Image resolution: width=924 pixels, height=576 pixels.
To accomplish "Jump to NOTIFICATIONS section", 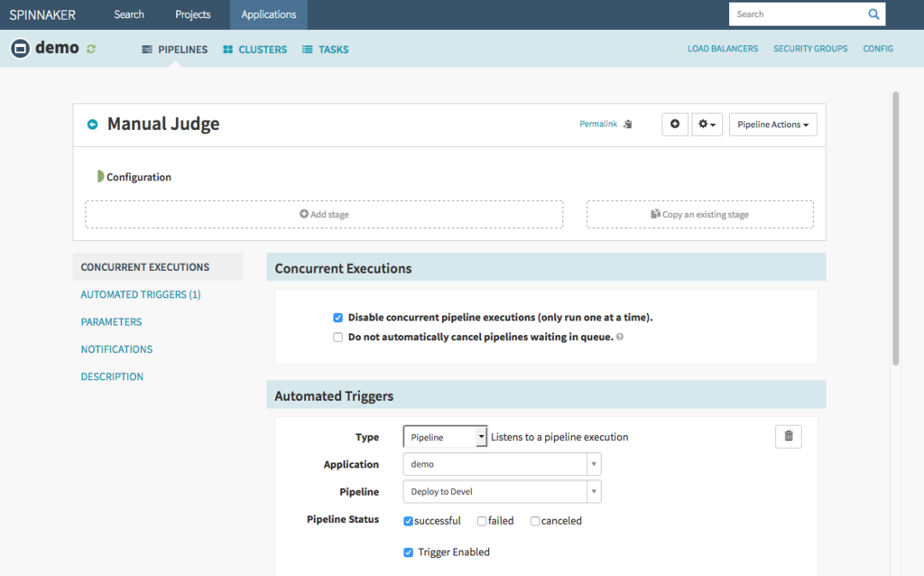I will [x=116, y=349].
